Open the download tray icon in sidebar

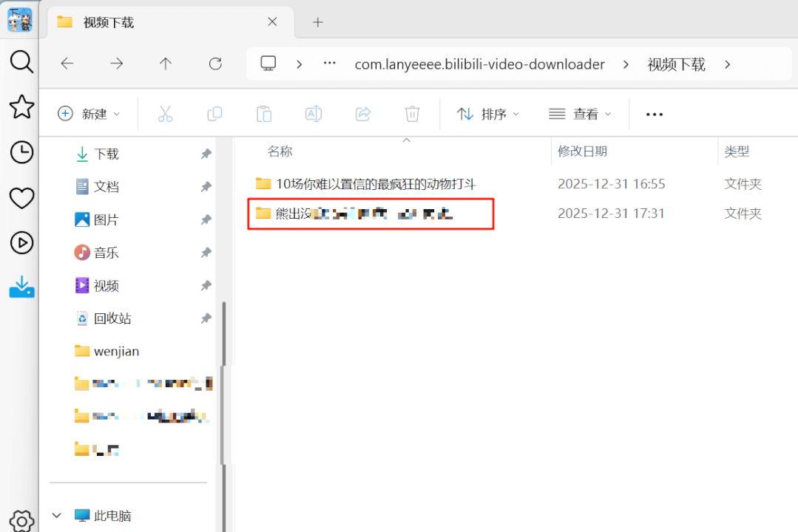point(21,287)
